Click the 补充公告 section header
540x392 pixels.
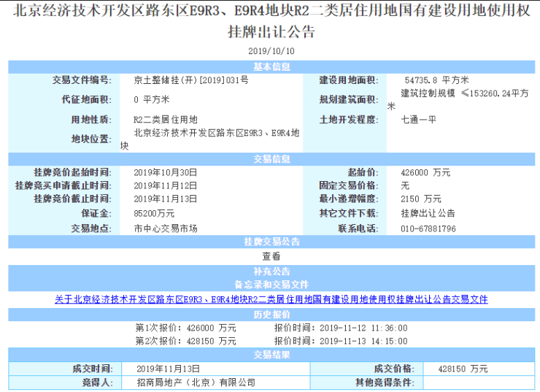(x=271, y=271)
